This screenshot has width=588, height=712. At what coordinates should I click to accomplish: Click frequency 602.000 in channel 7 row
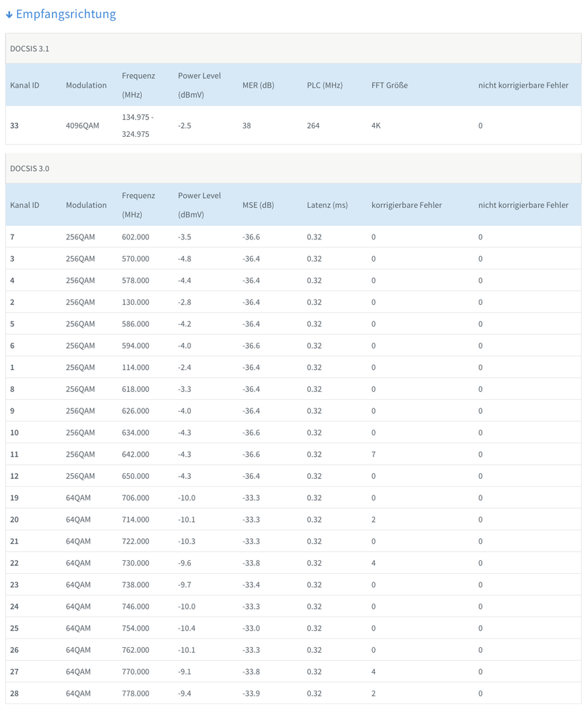coord(135,237)
